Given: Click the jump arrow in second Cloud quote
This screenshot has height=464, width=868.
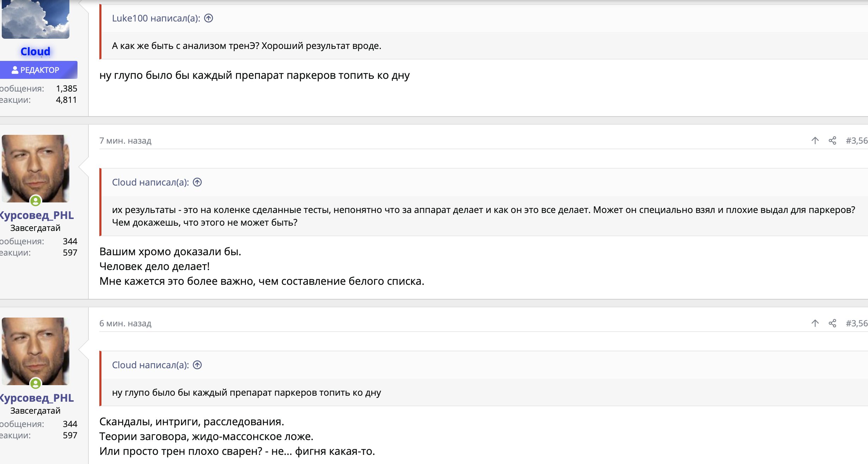Looking at the screenshot, I should pyautogui.click(x=197, y=365).
